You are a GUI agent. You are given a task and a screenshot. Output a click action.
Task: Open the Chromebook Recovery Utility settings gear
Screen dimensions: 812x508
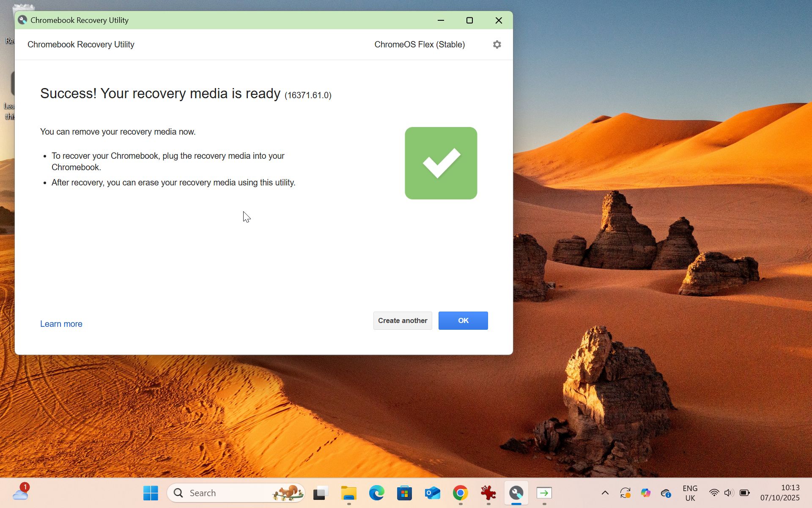click(x=497, y=44)
